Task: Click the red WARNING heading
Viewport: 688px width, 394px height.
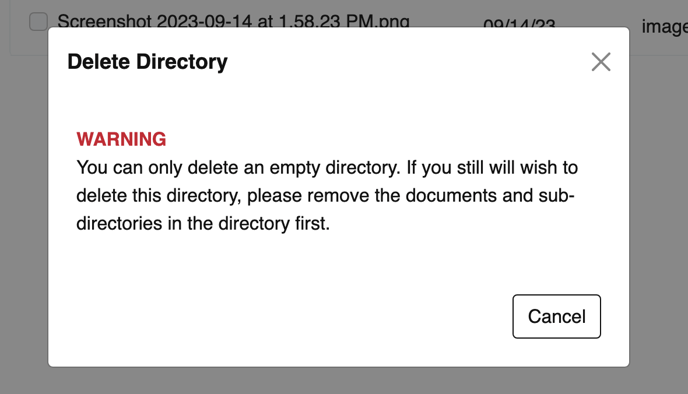Action: click(121, 139)
